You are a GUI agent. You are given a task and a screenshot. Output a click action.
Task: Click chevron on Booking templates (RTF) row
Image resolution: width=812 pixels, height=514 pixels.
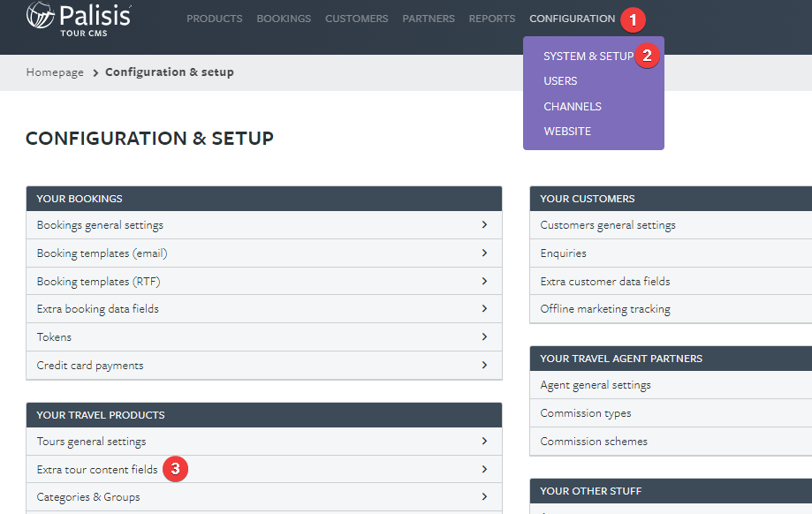tap(485, 281)
